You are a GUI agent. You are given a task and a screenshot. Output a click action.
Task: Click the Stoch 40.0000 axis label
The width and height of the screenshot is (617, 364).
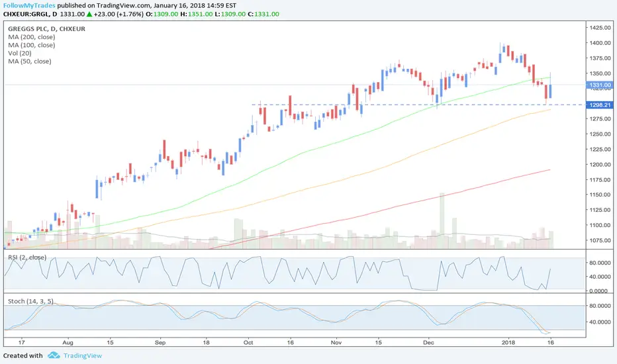point(600,322)
